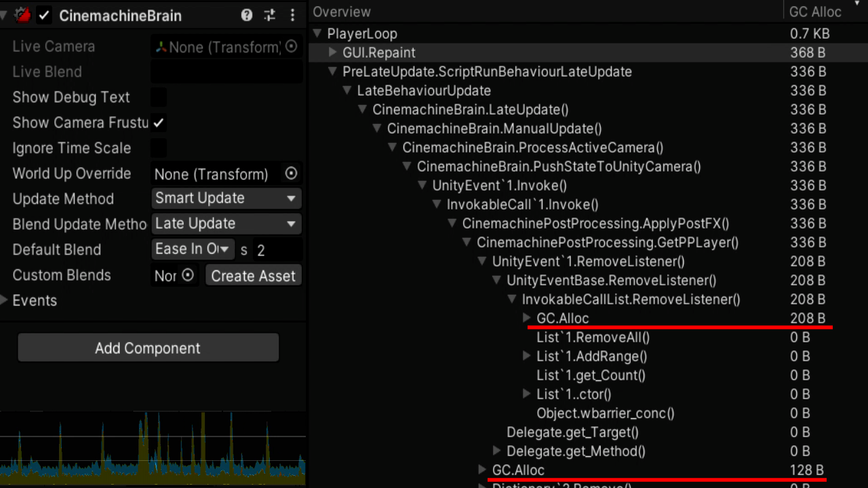Select the Object.wbarrier_conc() row
This screenshot has width=868, height=488.
588,413
